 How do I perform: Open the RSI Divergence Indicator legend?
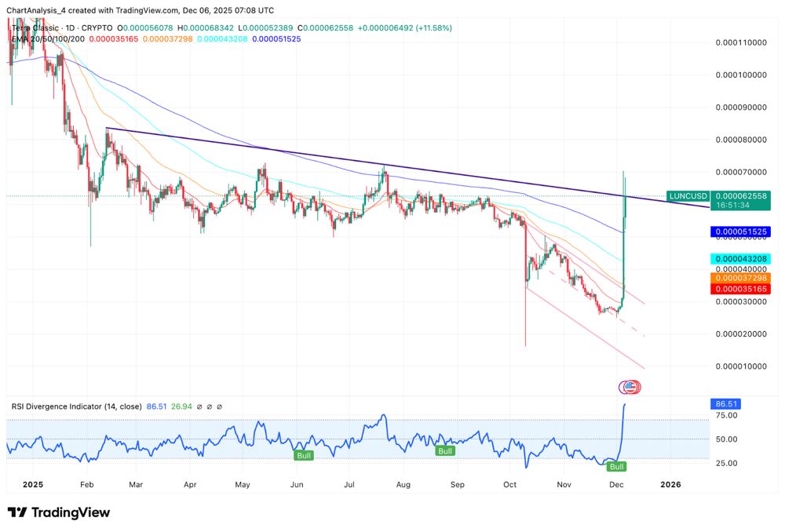click(76, 406)
